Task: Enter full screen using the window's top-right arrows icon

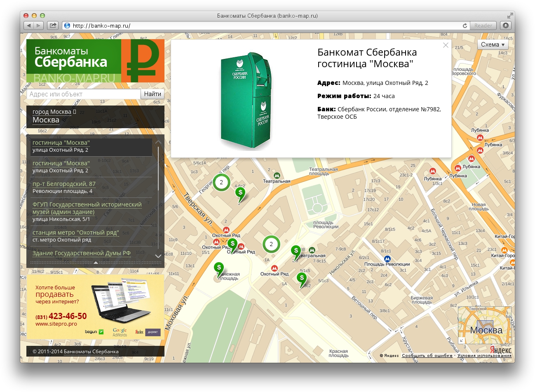Action: [x=510, y=16]
